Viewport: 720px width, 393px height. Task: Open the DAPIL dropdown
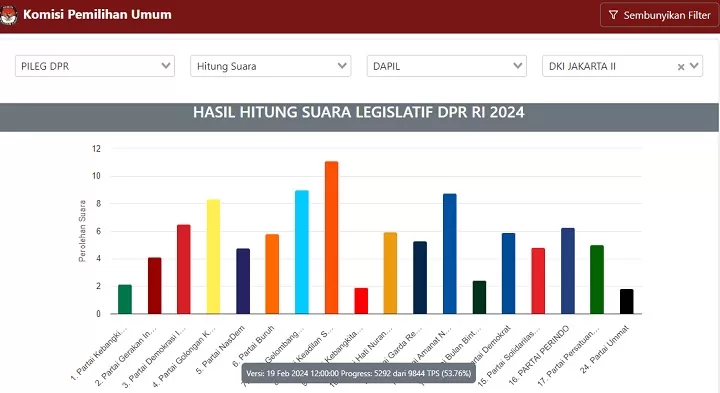click(x=446, y=66)
